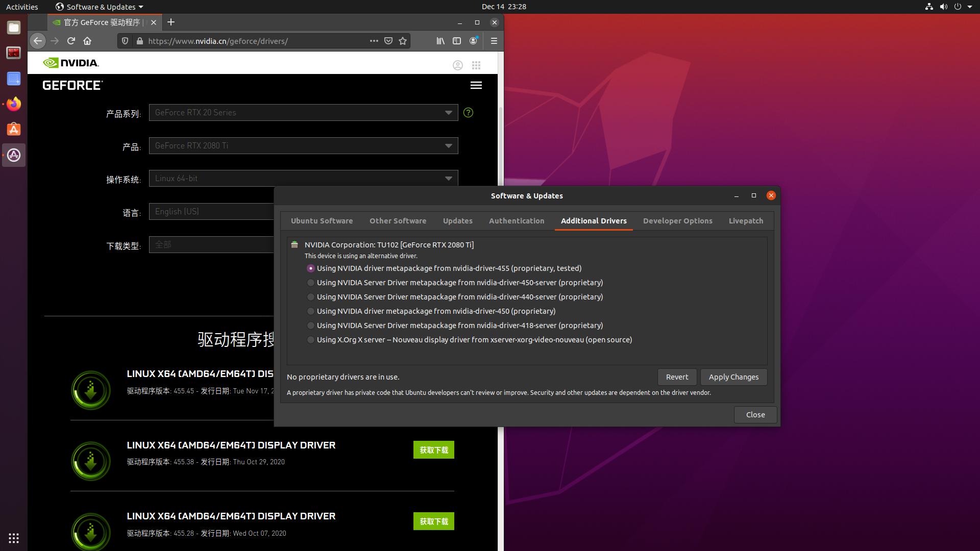980x551 pixels.
Task: Show Applications grid in the dock
Action: coord(14,538)
